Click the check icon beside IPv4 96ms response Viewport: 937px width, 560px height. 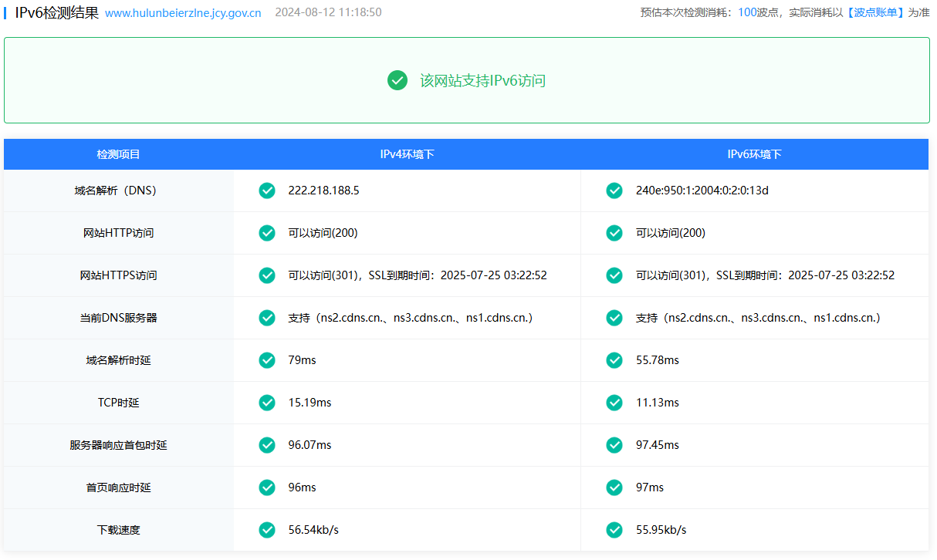267,487
